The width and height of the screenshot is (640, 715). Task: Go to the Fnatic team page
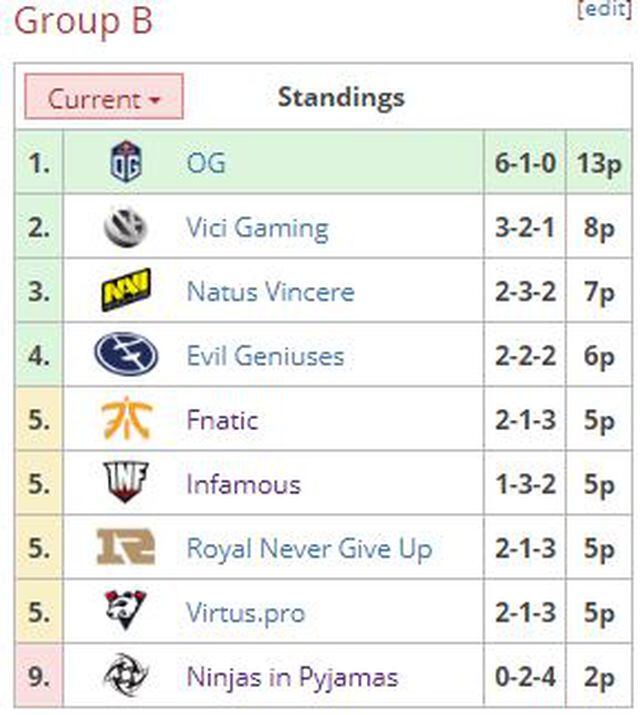pyautogui.click(x=222, y=419)
